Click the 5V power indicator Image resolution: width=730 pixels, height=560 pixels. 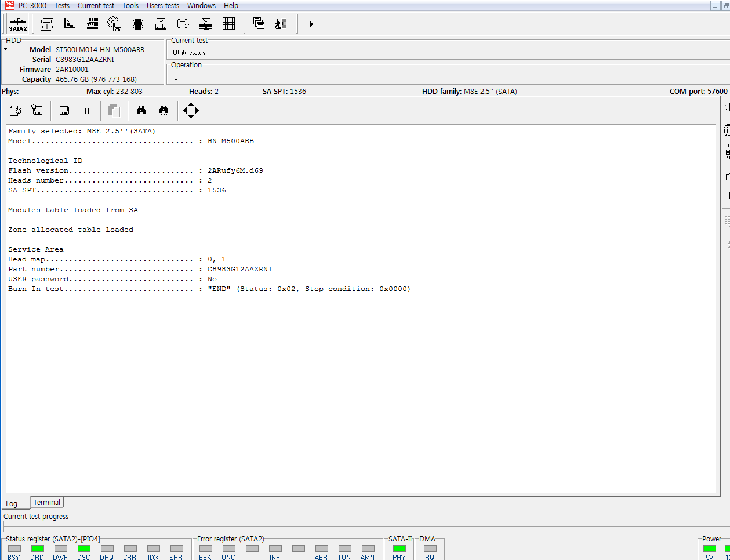coord(709,548)
